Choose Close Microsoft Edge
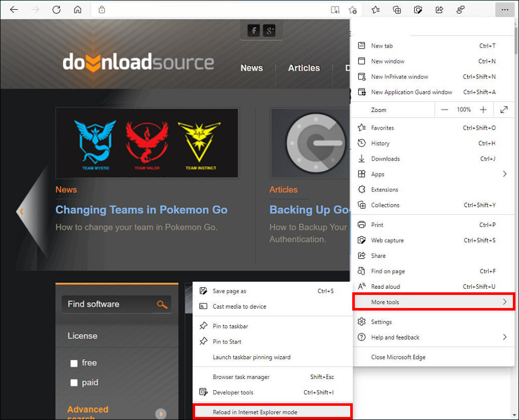 click(433, 357)
